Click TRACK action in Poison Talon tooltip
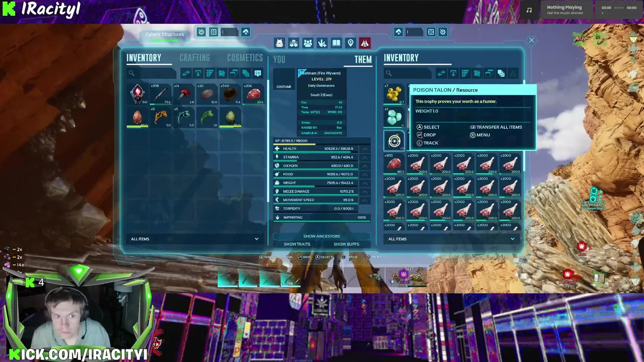 click(427, 143)
